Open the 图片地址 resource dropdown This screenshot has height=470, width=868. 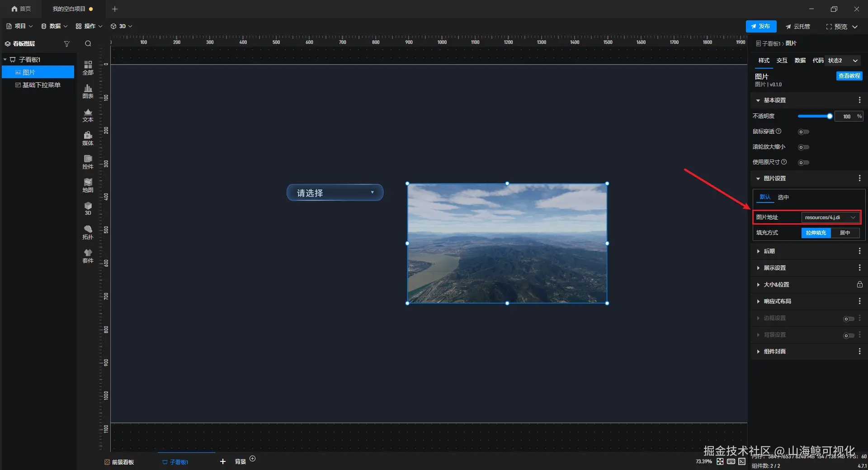click(830, 217)
